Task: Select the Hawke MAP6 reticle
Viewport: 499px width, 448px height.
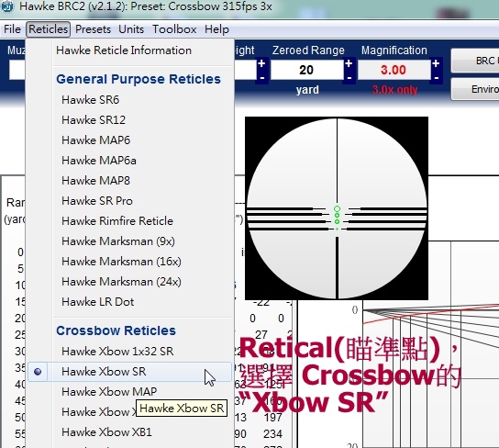Action: (x=95, y=140)
